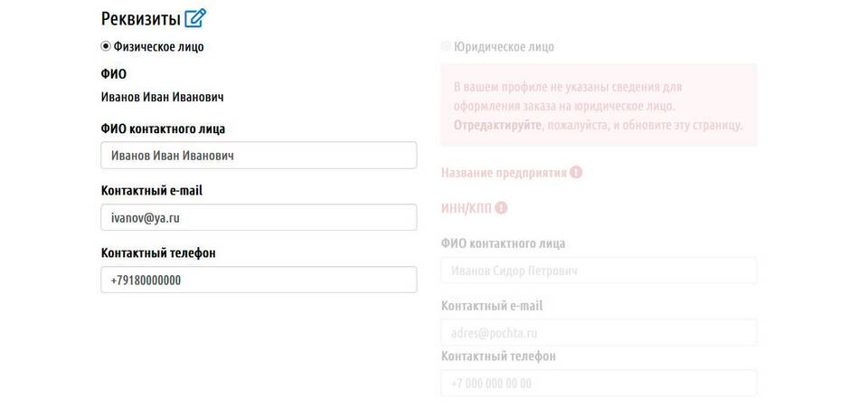Click the Название предприятия label
Viewport: 868px width, 409px height.
pyautogui.click(x=504, y=173)
